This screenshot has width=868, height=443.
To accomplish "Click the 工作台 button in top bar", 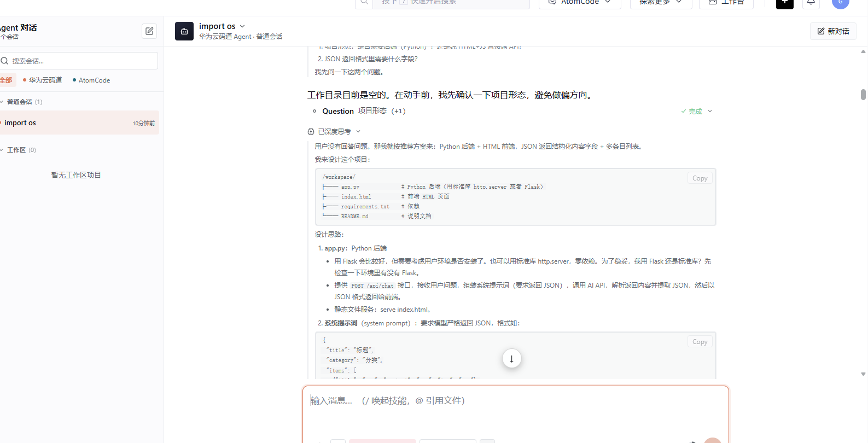I will [x=726, y=3].
